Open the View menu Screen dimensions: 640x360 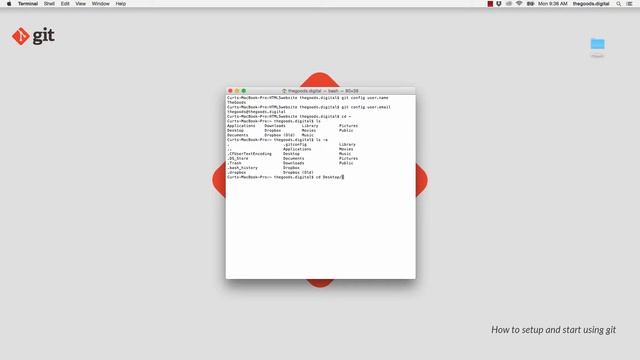click(x=80, y=4)
